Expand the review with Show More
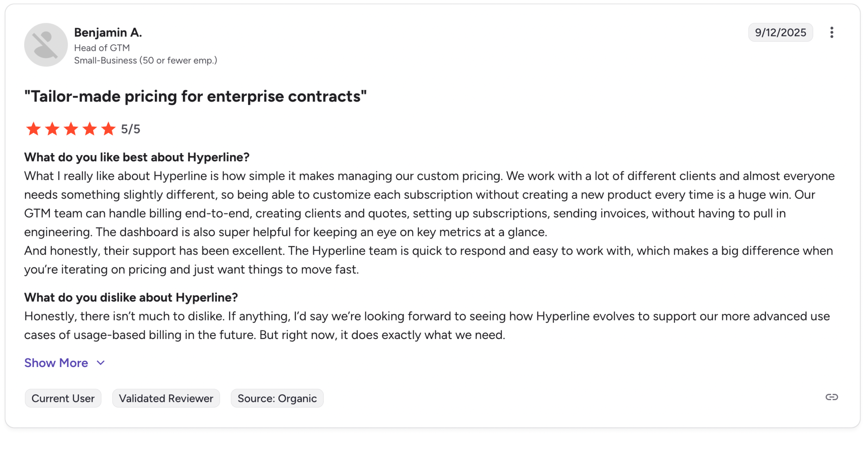This screenshot has height=465, width=868. (x=56, y=363)
